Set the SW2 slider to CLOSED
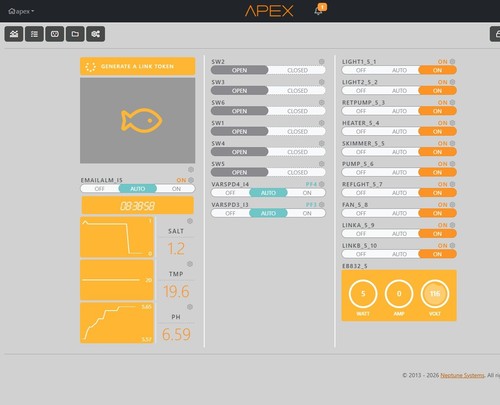The width and height of the screenshot is (500, 405). 297,70
